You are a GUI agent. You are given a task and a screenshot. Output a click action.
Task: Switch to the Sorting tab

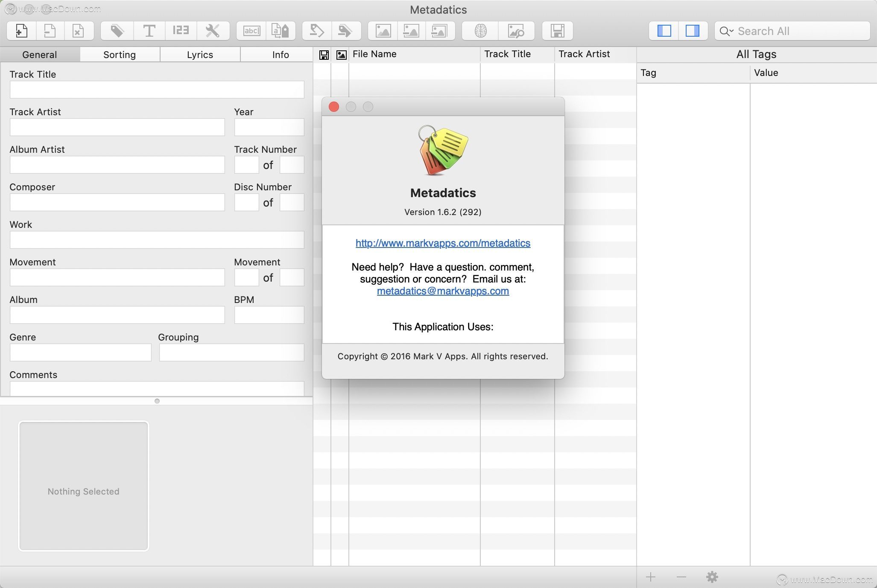coord(120,55)
